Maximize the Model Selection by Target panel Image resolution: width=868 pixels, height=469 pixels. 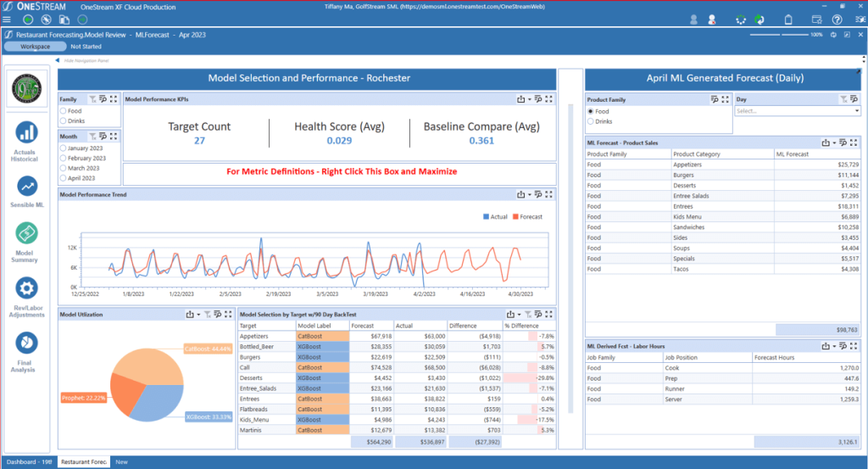click(x=548, y=314)
